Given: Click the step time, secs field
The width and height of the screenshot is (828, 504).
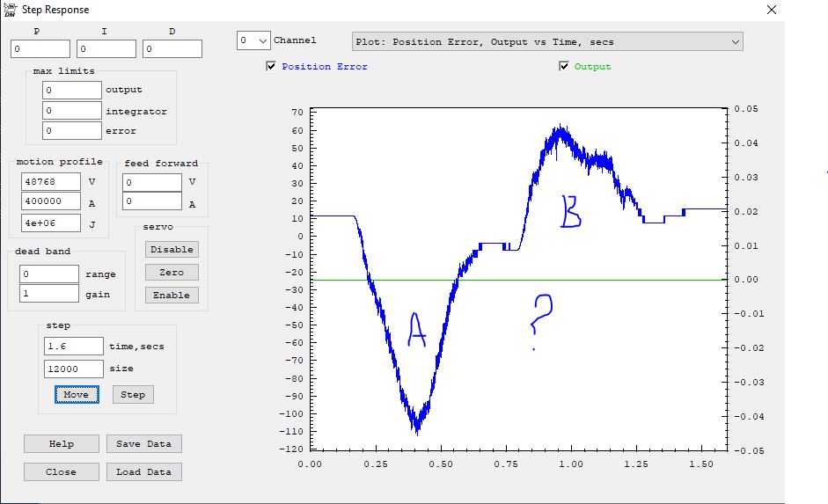Looking at the screenshot, I should pyautogui.click(x=73, y=346).
